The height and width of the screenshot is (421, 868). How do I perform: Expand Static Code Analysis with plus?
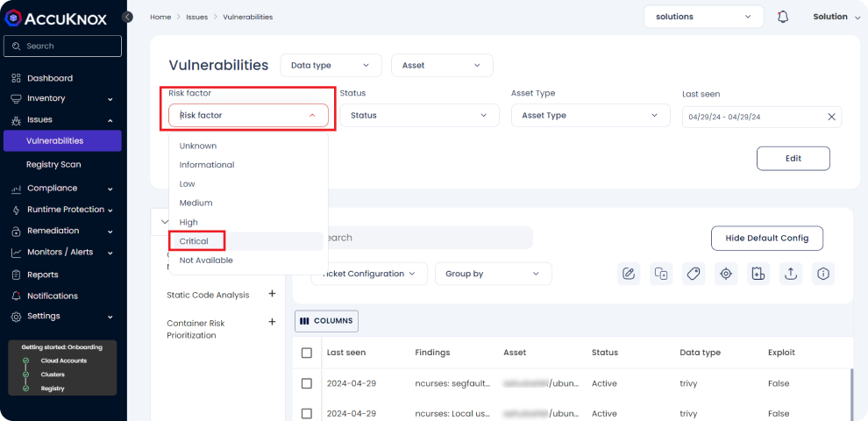pyautogui.click(x=272, y=295)
